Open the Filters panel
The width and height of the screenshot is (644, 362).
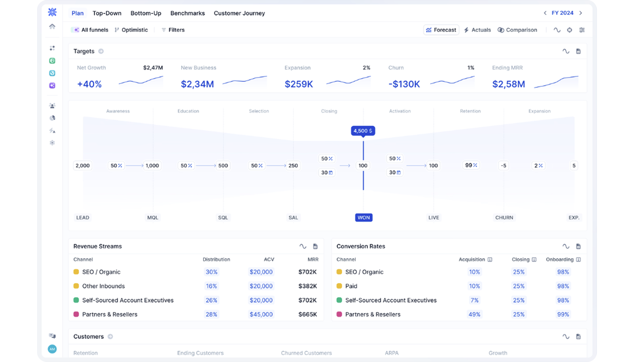tap(173, 30)
